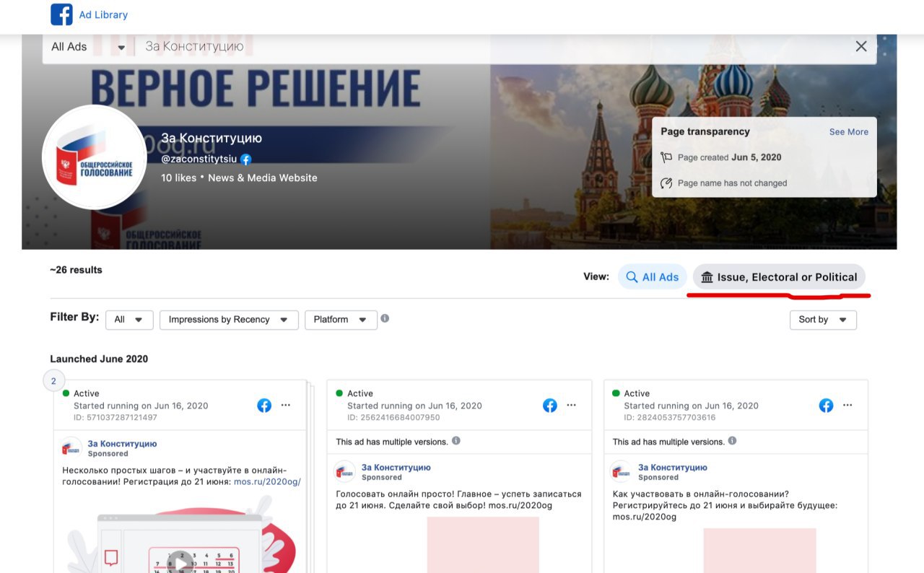Screen dimensions: 924x573
Task: Open Impressions by Recency dropdown
Action: pyautogui.click(x=229, y=320)
